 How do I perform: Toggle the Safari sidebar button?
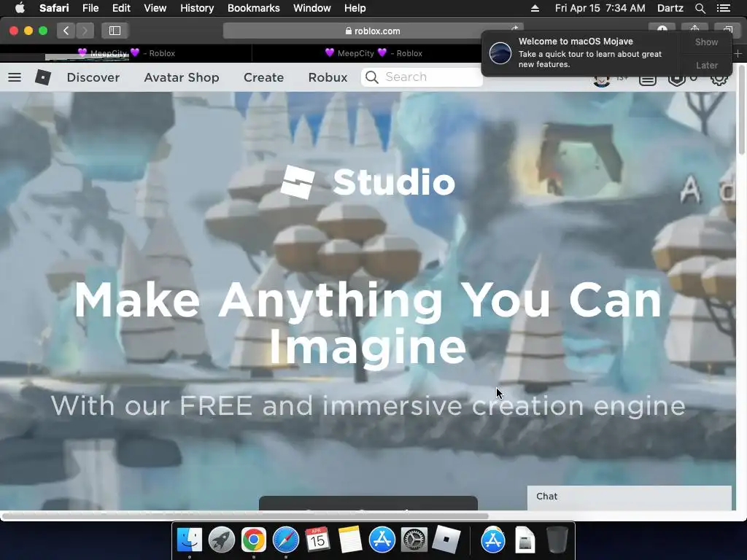pyautogui.click(x=115, y=31)
